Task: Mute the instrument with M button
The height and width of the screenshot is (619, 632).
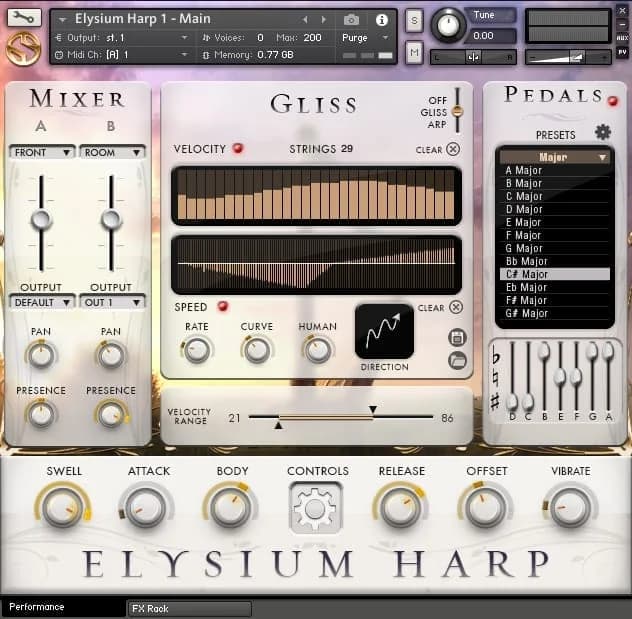Action: pos(414,52)
